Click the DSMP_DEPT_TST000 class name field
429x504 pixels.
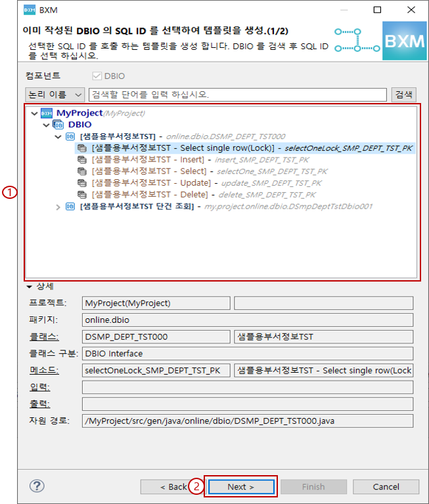pyautogui.click(x=156, y=337)
